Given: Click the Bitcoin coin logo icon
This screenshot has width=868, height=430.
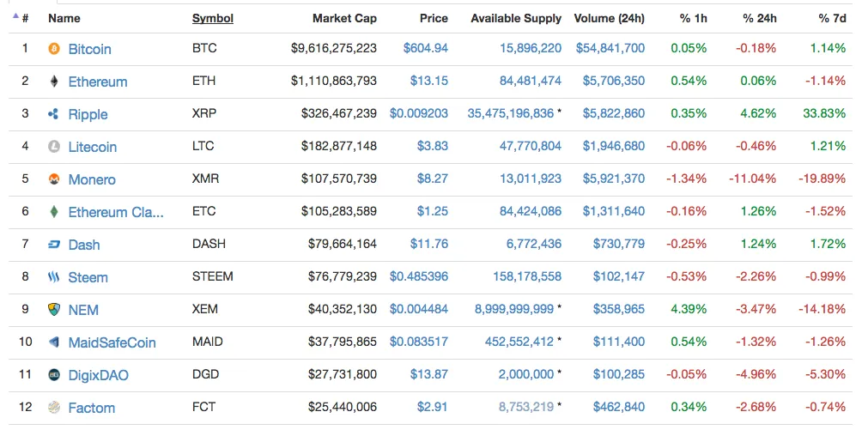Looking at the screenshot, I should [x=54, y=49].
